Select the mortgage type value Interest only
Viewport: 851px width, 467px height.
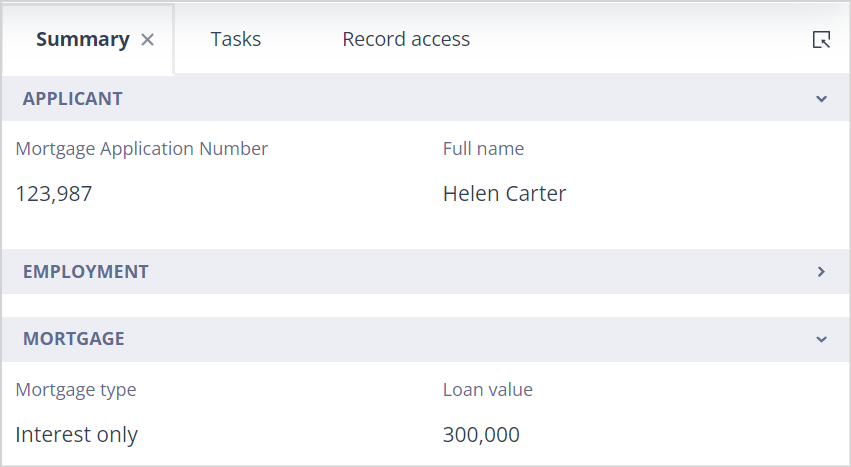(x=77, y=435)
